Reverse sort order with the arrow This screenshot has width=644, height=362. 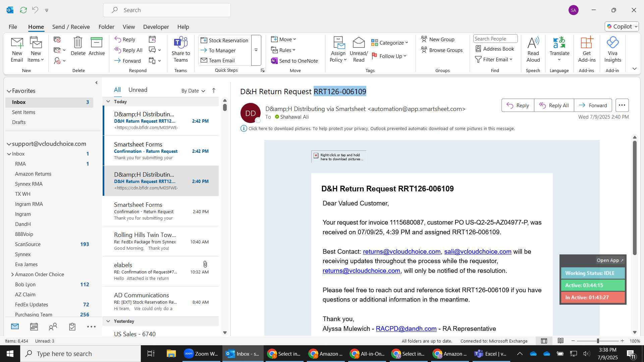click(214, 90)
